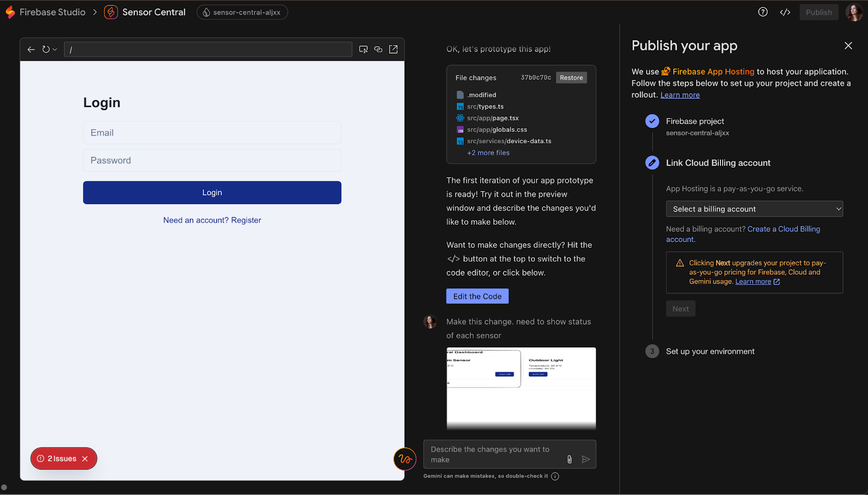The height and width of the screenshot is (495, 868).
Task: Attach a file with paperclip icon
Action: [x=570, y=459]
